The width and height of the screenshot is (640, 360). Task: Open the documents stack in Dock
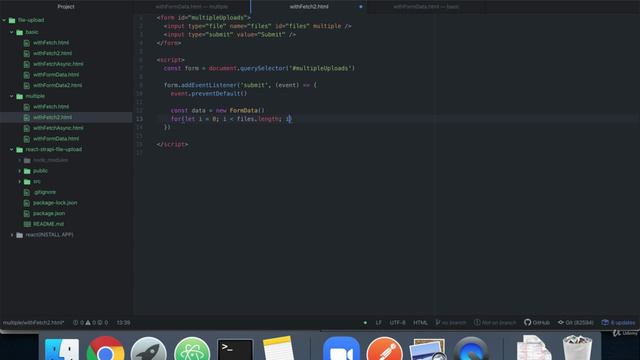(x=534, y=348)
